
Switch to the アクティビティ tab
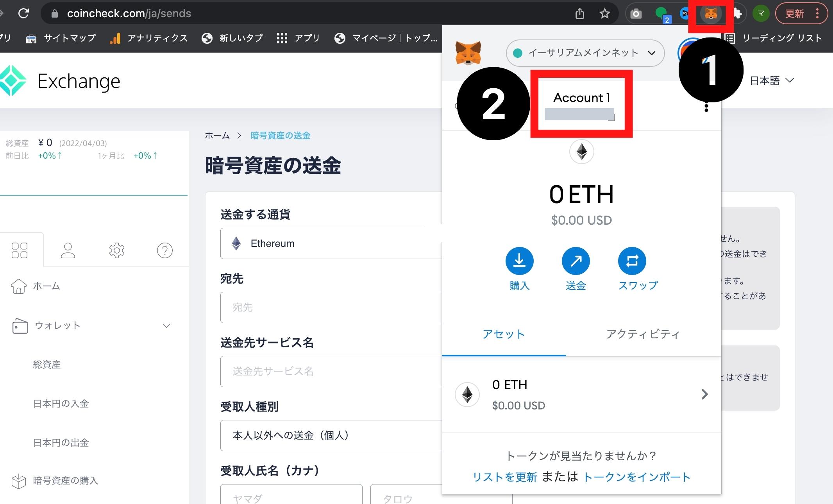643,334
